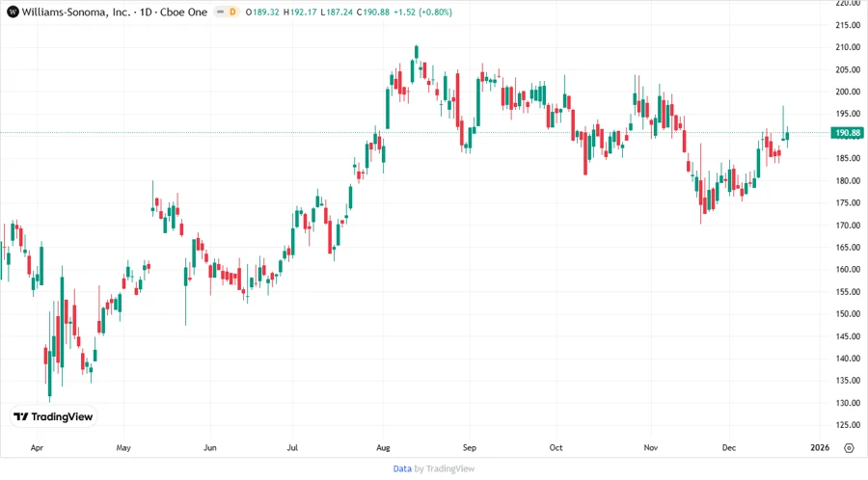Click the high value H192.17

click(300, 12)
